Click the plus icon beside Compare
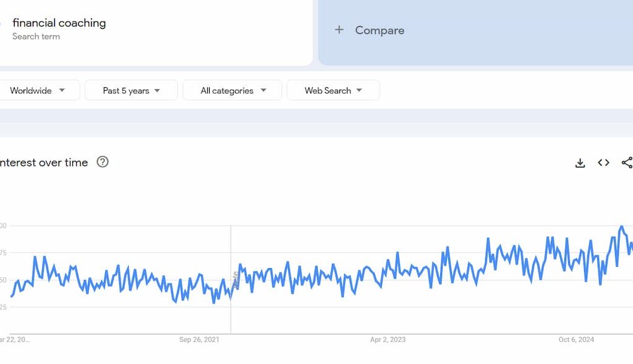633x364 pixels. point(339,30)
